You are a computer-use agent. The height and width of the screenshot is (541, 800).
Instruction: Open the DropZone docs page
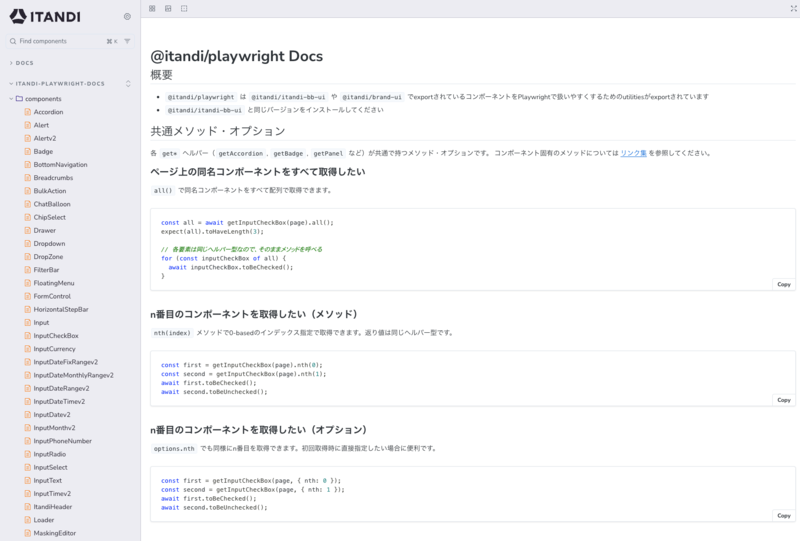point(48,257)
